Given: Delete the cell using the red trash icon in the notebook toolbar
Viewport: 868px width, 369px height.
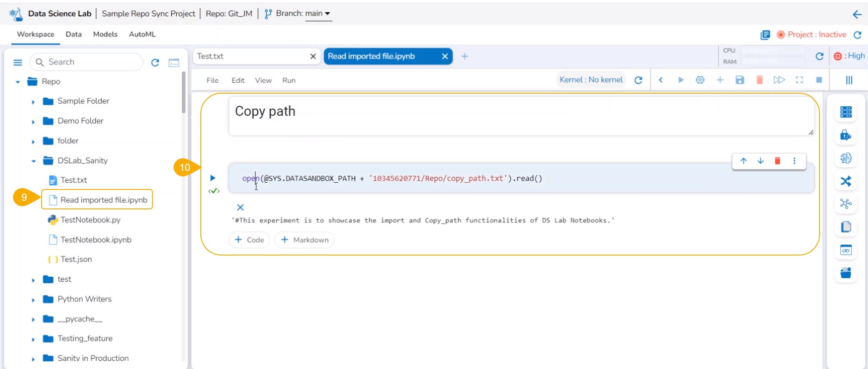Looking at the screenshot, I should (759, 80).
